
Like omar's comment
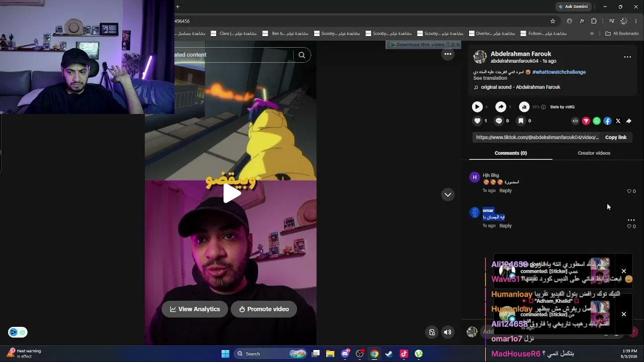629,226
